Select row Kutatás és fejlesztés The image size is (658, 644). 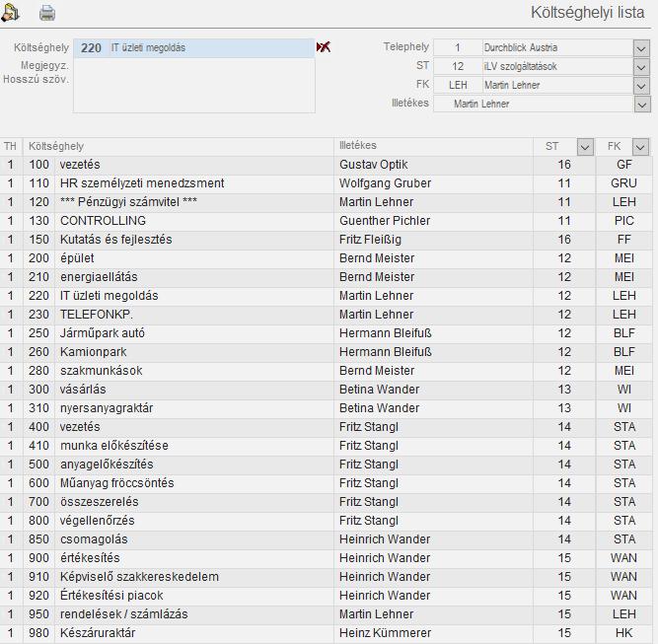[x=326, y=240]
